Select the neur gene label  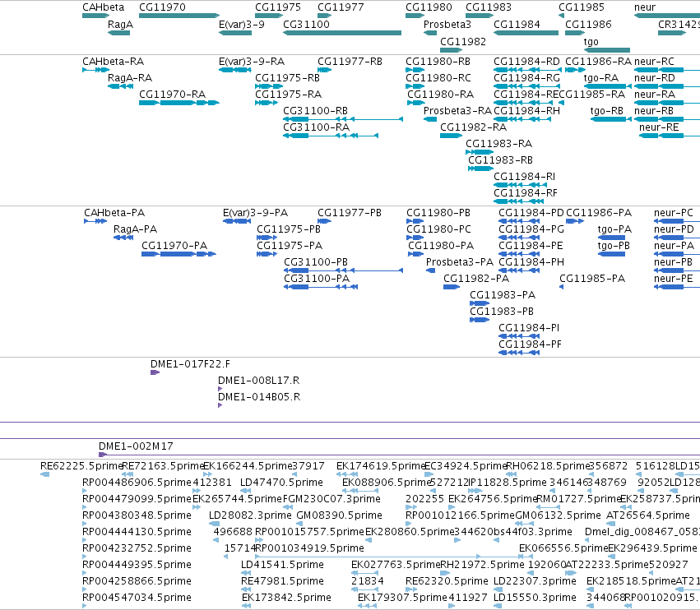point(645,7)
